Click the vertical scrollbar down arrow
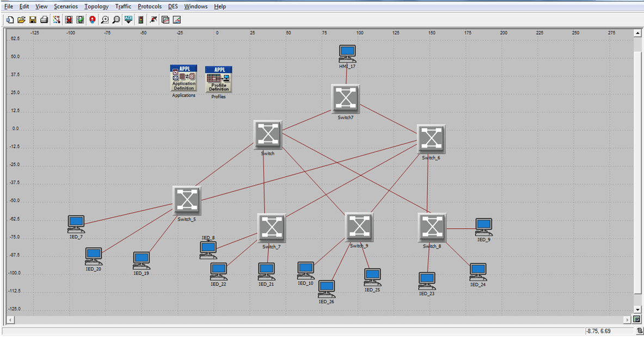 (x=637, y=309)
